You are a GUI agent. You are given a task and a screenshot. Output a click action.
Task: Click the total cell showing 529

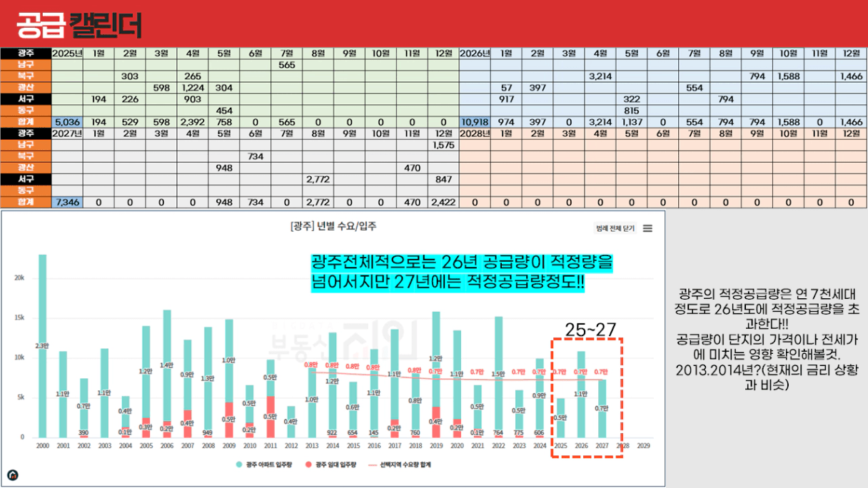pyautogui.click(x=130, y=122)
